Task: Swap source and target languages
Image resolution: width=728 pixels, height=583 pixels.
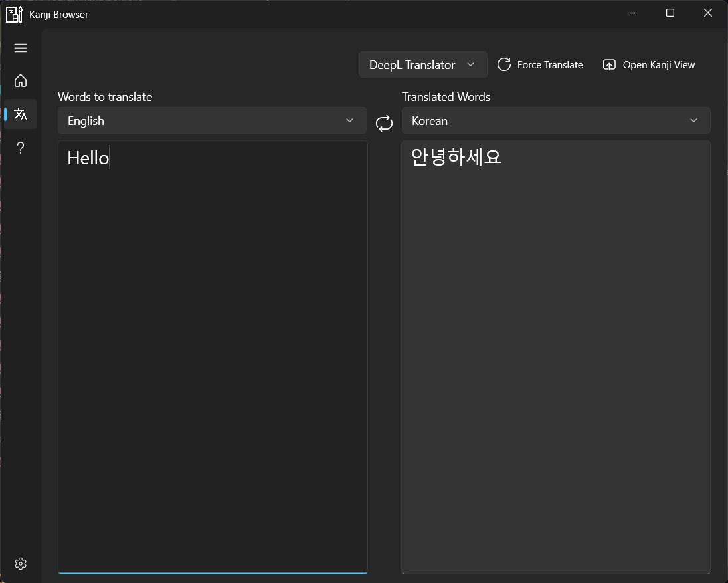Action: (x=384, y=123)
